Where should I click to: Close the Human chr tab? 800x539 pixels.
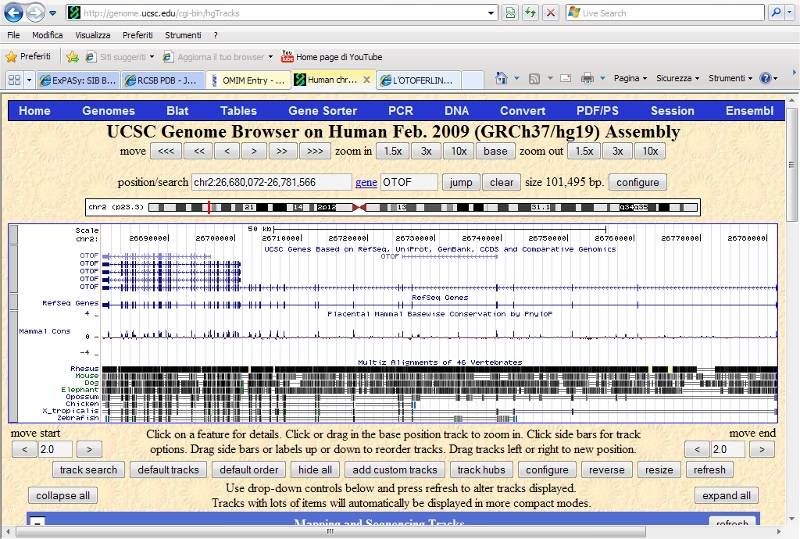coord(366,80)
